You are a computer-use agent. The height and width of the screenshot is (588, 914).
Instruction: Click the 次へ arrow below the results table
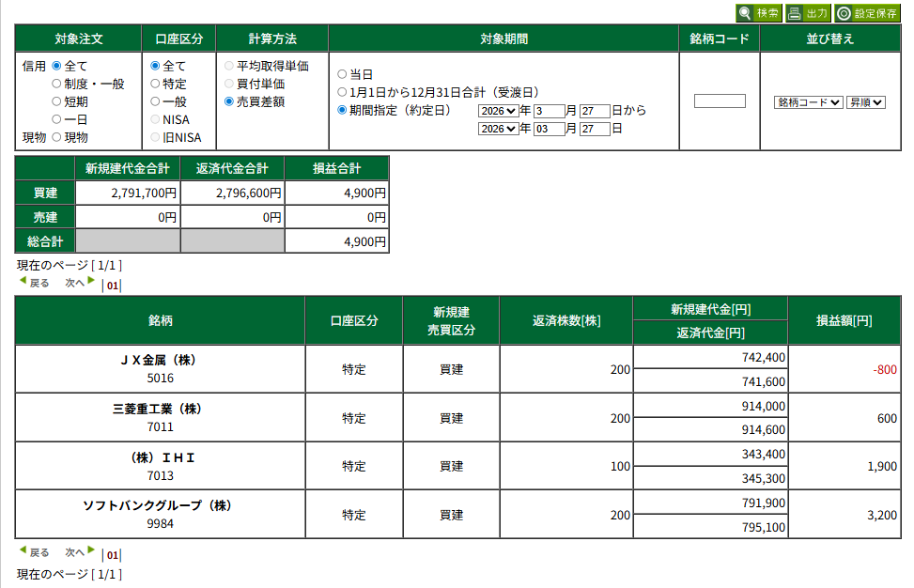pyautogui.click(x=91, y=551)
